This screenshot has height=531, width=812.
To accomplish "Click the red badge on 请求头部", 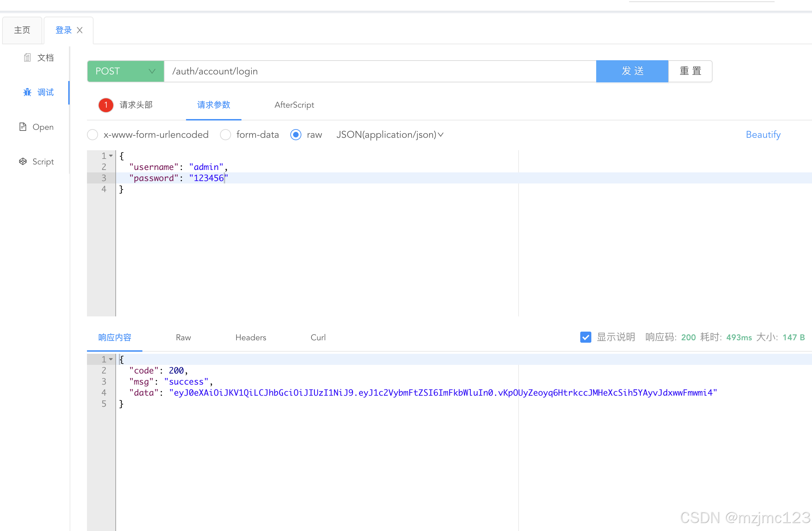I will [x=106, y=105].
